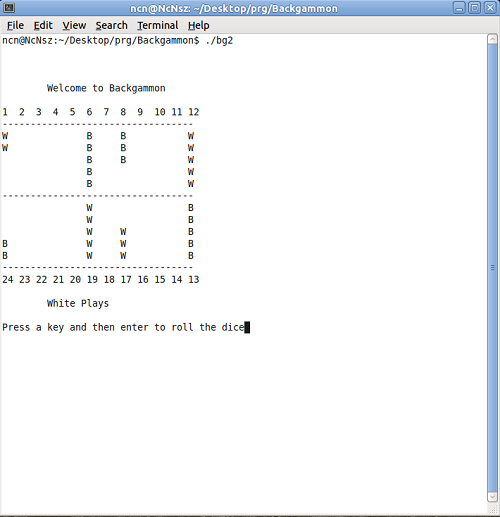Click the scrollbar up arrow

coord(492,40)
